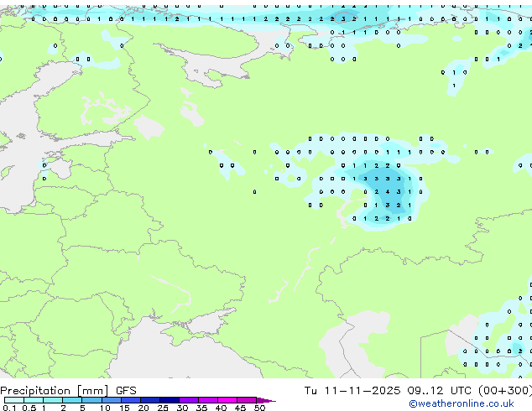The height and width of the screenshot is (411, 532).
Task: Click the "Tu 11-11-2025 09..12 UTC" date label
Action: [389, 391]
